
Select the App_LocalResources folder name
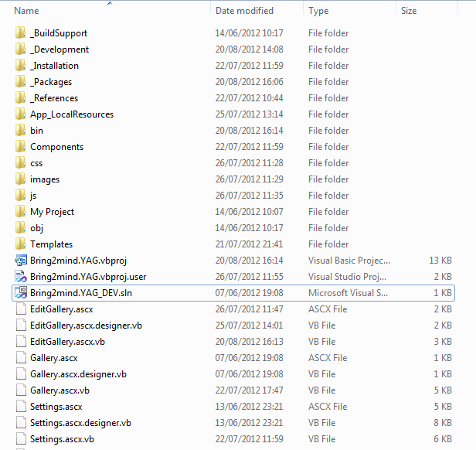72,114
